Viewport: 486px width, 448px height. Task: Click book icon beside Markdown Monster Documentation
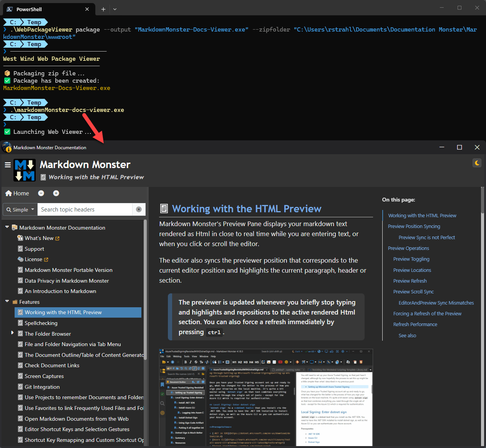15,228
